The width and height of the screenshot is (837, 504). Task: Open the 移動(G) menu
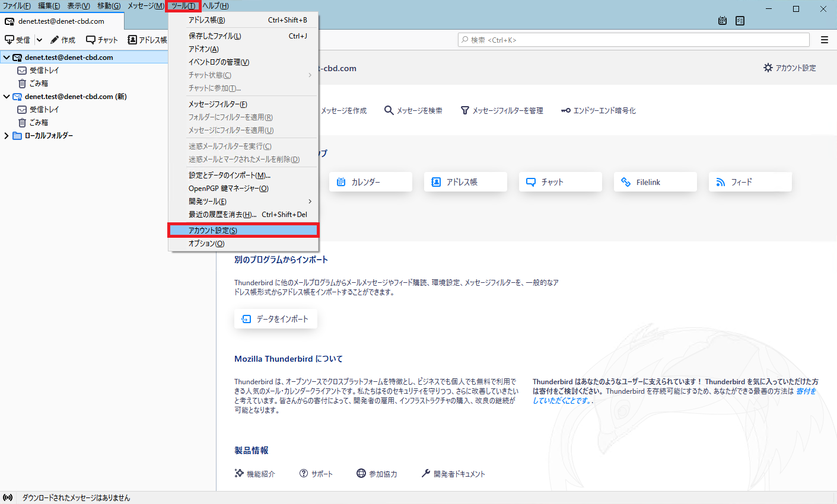pos(109,6)
